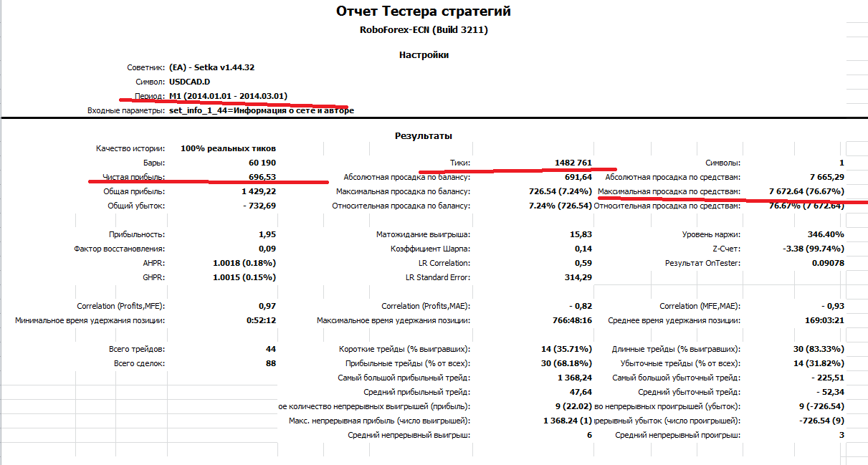Click the AHPR value "1.0018 (0.18%)"
868x465 pixels.
pos(244,263)
